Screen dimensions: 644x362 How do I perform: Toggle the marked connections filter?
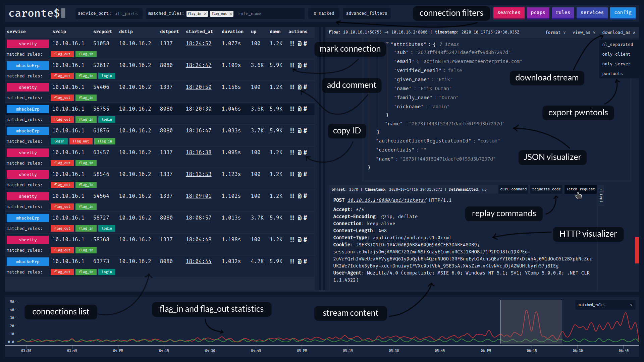tap(324, 13)
